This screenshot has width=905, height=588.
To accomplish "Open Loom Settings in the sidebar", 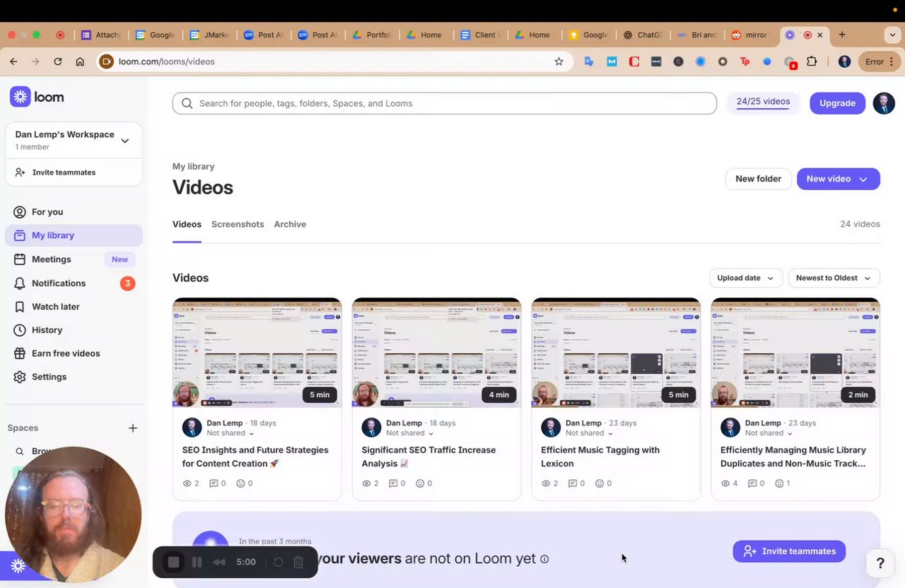I will [x=74, y=377].
